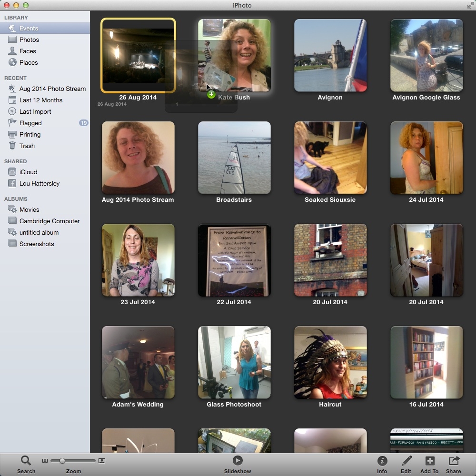Open the Faces silhouette icon
Screen dimensions: 476x476
(12, 51)
